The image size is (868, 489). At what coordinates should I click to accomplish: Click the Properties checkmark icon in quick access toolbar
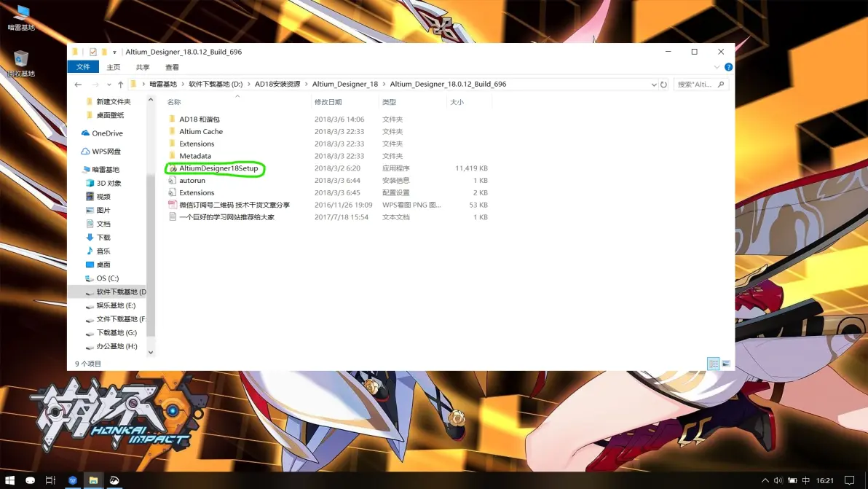tap(93, 52)
